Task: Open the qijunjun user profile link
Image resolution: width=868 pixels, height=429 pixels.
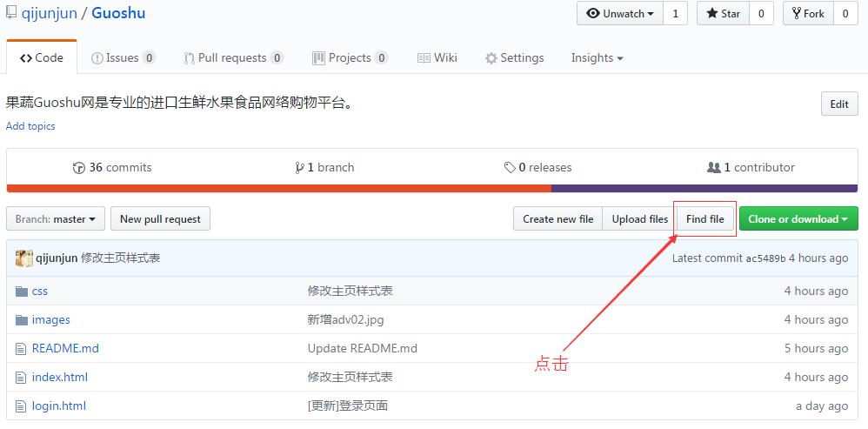Action: (50, 13)
